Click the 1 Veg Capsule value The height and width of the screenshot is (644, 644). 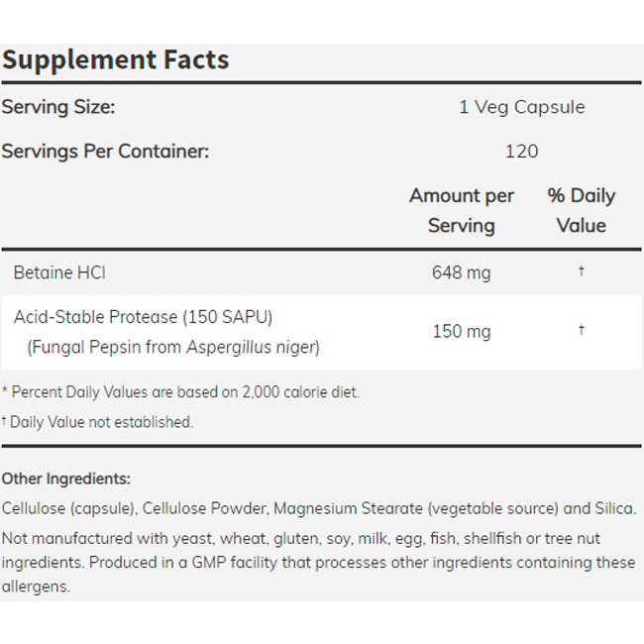pyautogui.click(x=522, y=107)
